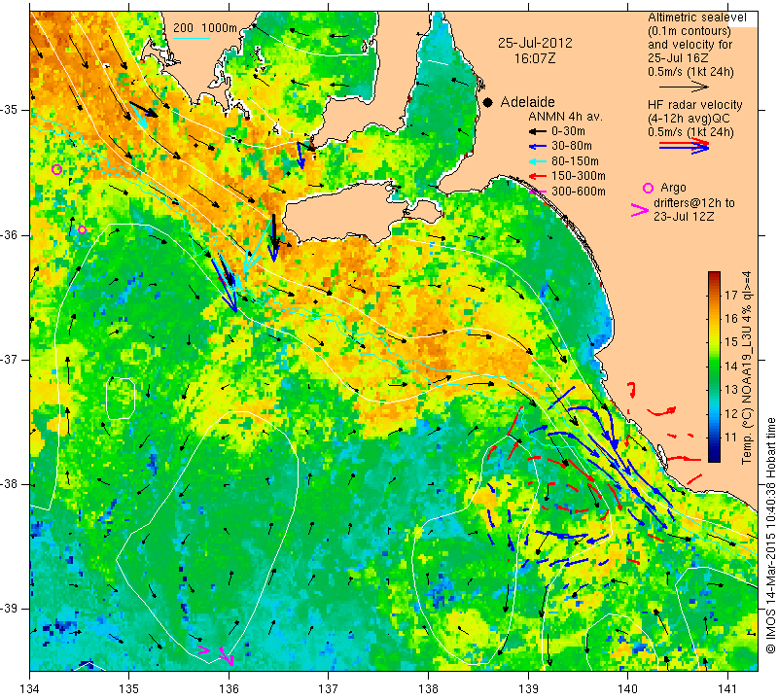Click the date label 25-Jul-2012
The height and width of the screenshot is (700, 778).
535,43
